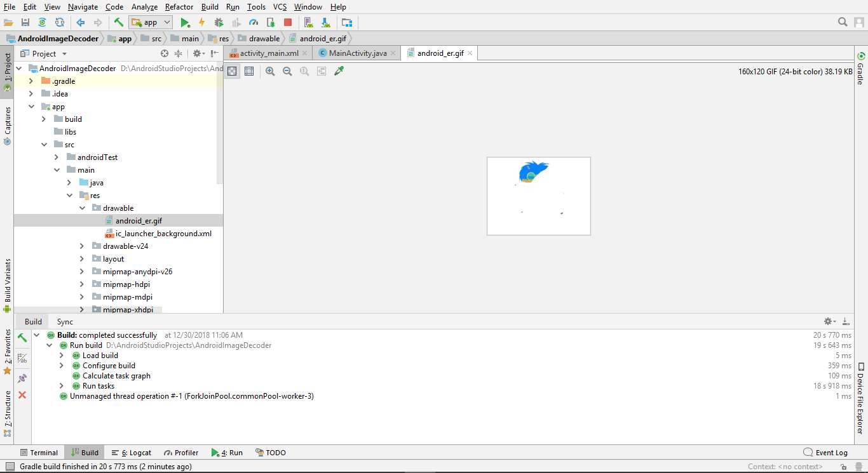Pick a color with the eyedropper tool
This screenshot has width=868, height=473.
tap(339, 71)
